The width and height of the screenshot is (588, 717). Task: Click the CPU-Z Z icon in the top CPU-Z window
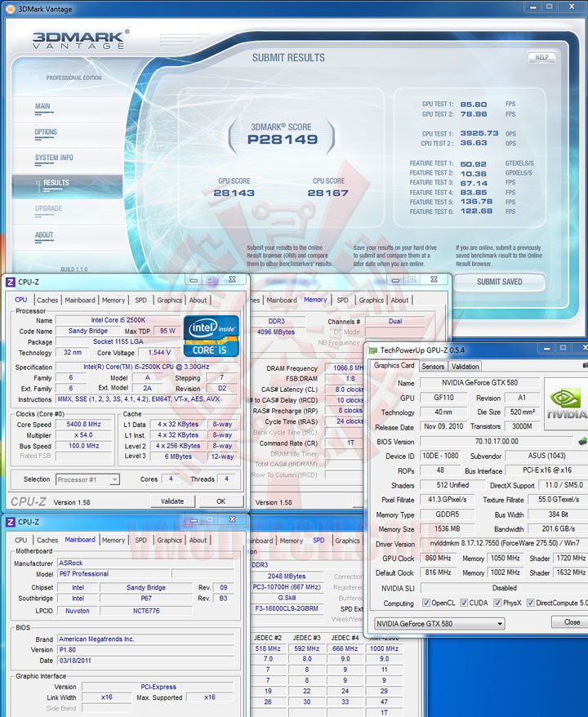coord(11,282)
